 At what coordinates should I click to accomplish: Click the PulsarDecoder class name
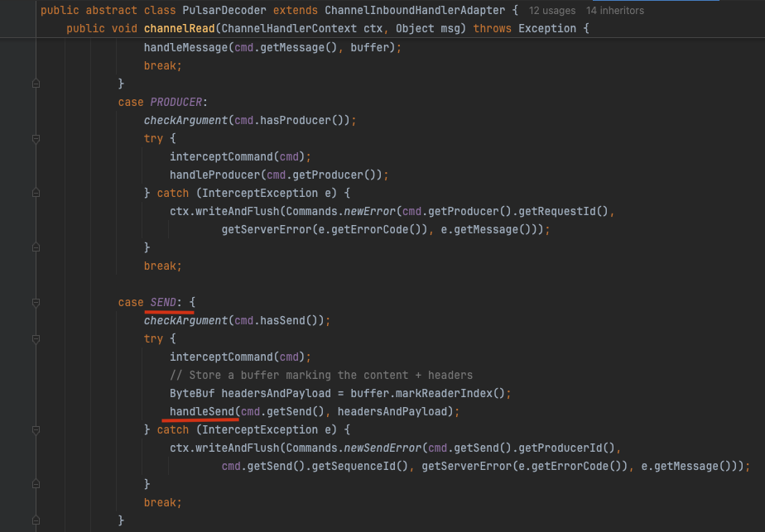tap(224, 10)
